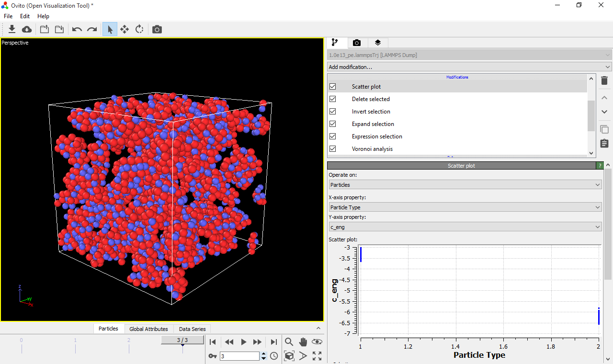Play the animation
Image resolution: width=613 pixels, height=364 pixels.
pyautogui.click(x=243, y=342)
